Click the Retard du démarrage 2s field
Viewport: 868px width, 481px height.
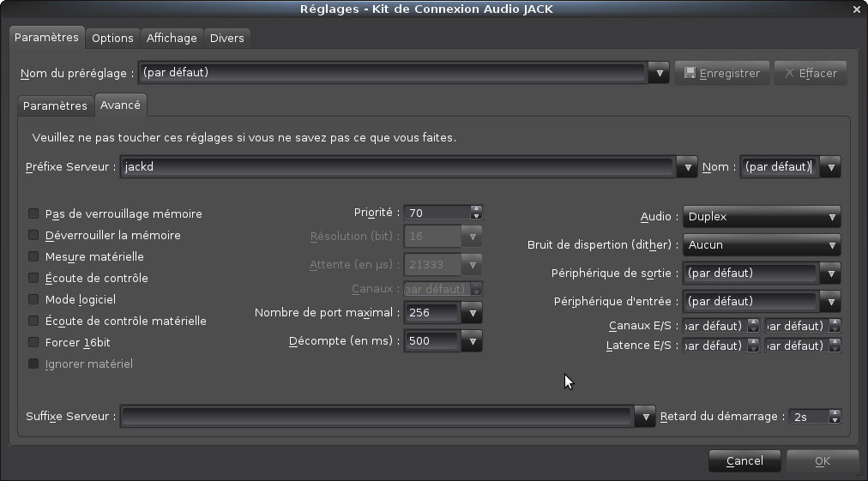tap(809, 417)
